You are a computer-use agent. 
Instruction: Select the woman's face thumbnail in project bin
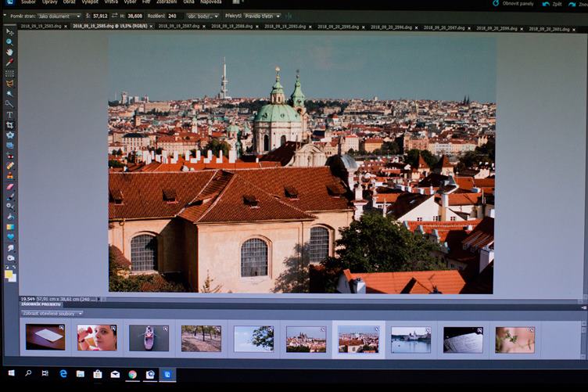click(97, 338)
